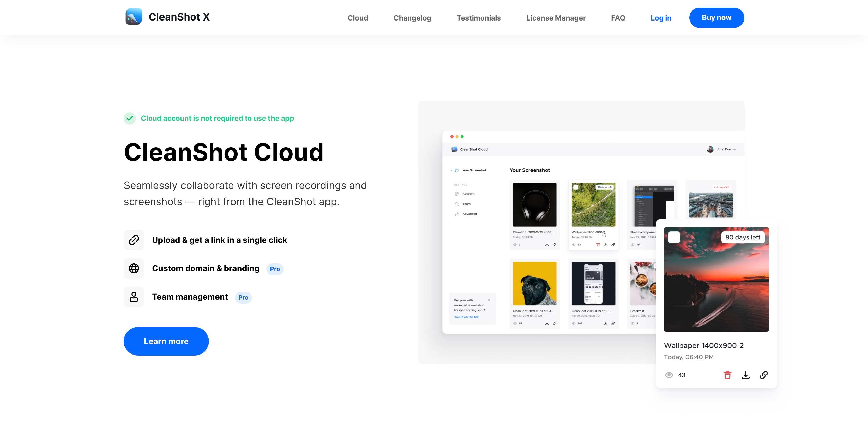Click the green checkmark icon beside cloud account note

[130, 119]
